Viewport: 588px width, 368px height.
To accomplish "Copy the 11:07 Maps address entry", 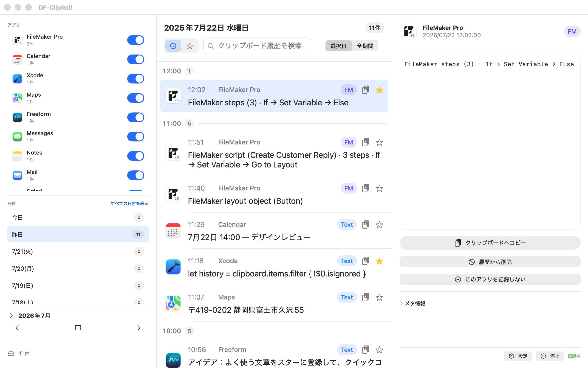I will [x=365, y=297].
